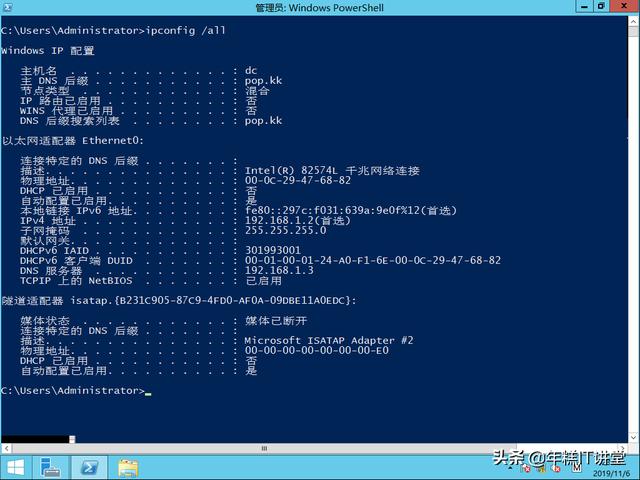Click the label 本地链接 IPv6 地址
Image resolution: width=640 pixels, height=480 pixels.
[76, 211]
